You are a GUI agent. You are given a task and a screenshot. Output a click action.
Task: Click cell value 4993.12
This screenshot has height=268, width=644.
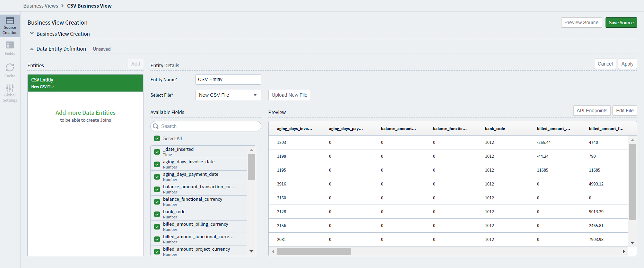pyautogui.click(x=596, y=184)
